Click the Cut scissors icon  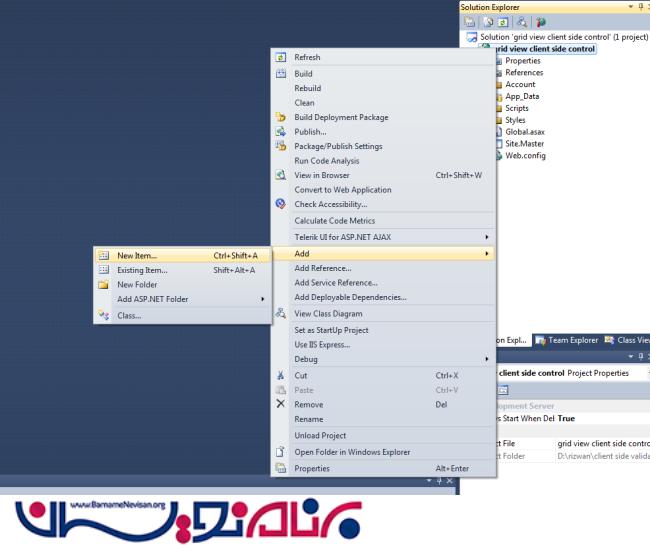(x=281, y=375)
